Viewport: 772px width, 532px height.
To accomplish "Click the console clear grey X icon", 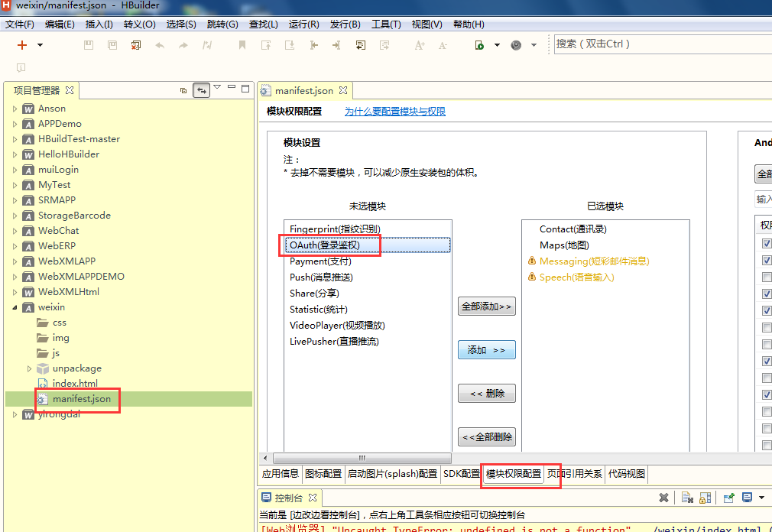I will point(663,498).
